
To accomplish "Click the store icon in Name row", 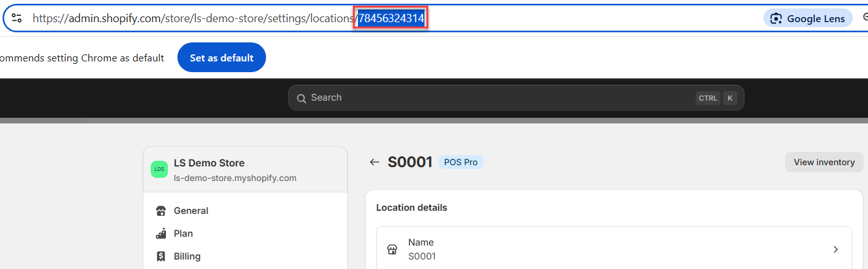I will (x=392, y=249).
